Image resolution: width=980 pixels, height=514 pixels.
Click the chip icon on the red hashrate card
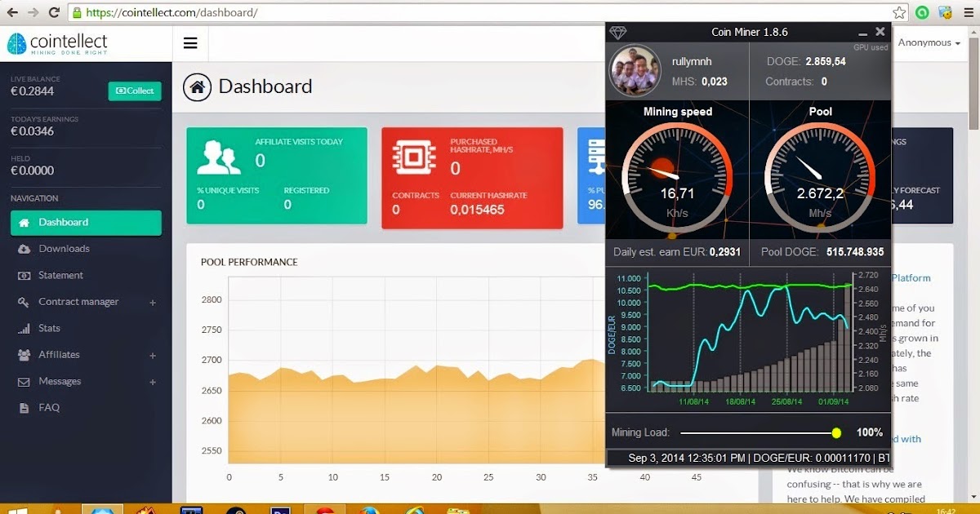tap(413, 157)
